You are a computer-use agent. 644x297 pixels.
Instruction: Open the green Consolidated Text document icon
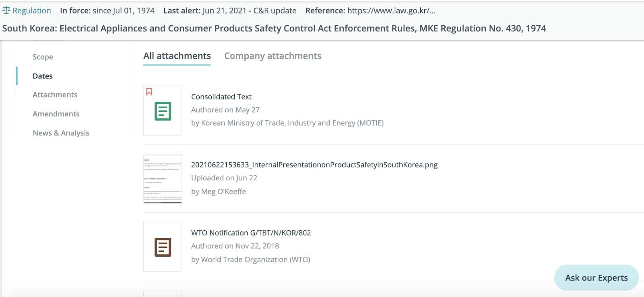(x=163, y=111)
